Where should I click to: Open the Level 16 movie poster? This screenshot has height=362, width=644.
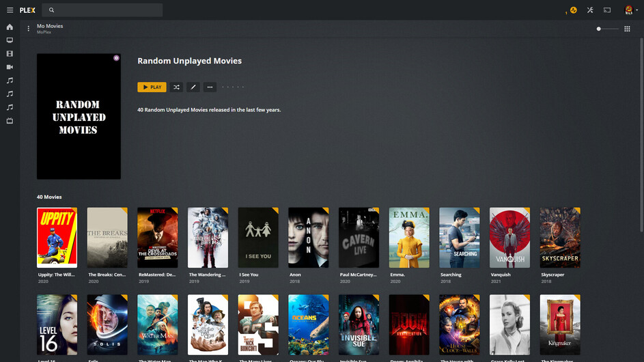57,324
